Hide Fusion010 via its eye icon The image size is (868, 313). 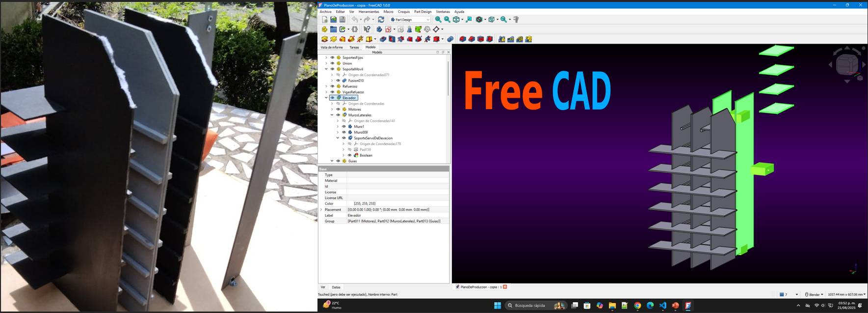(x=338, y=81)
